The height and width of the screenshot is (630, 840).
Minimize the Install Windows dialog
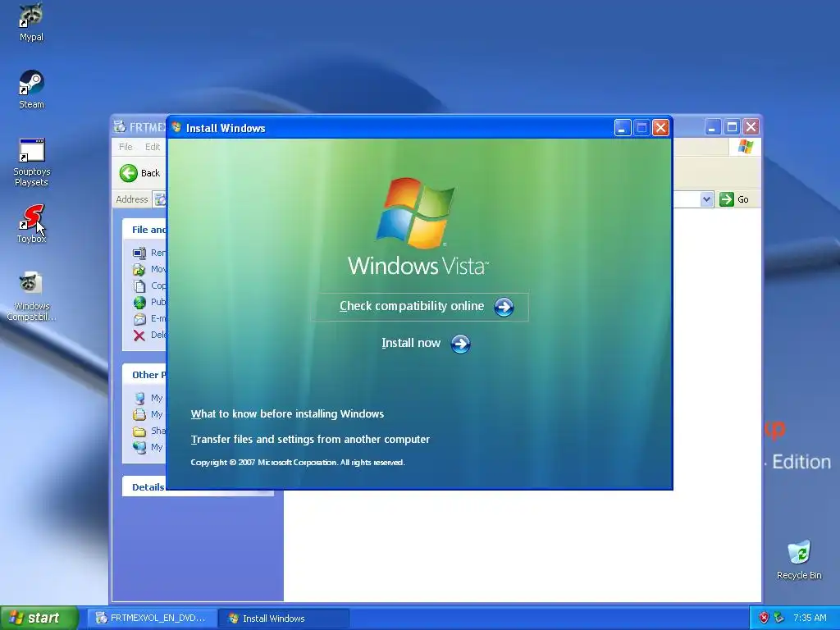tap(622, 127)
